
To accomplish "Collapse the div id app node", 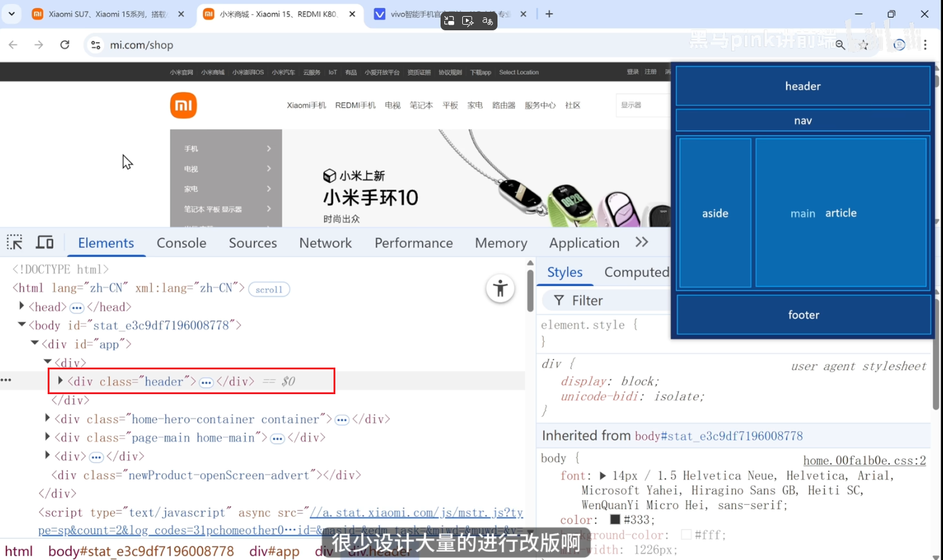I will pyautogui.click(x=35, y=343).
